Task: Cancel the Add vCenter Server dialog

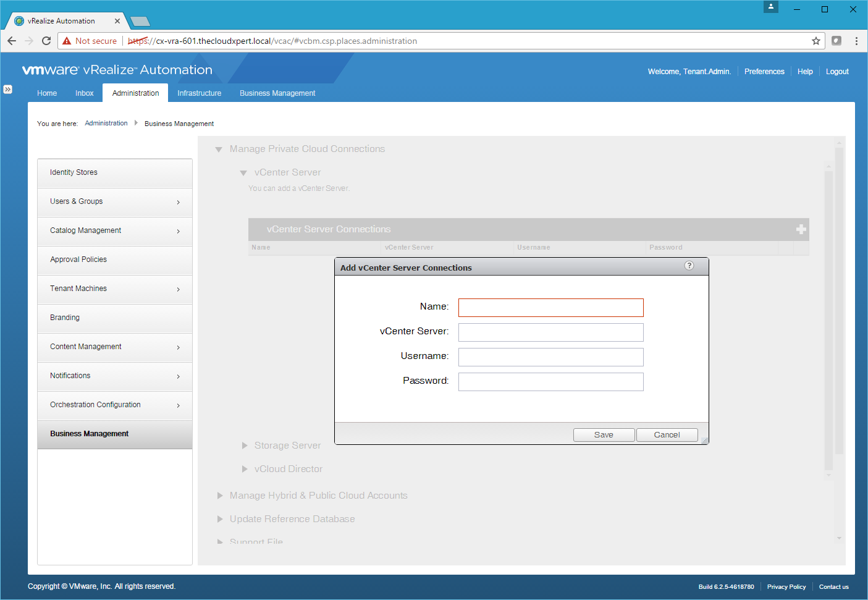Action: [x=667, y=435]
